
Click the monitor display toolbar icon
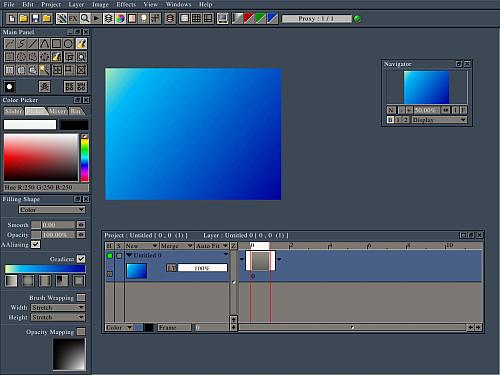point(222,18)
